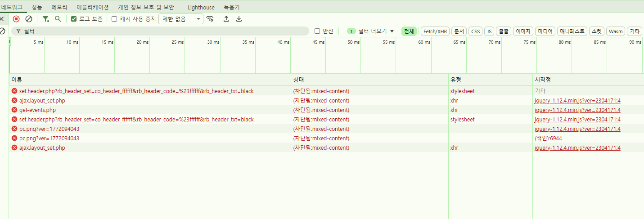Stop recording network log
Viewport: 644px width, 219px height.
(16, 19)
